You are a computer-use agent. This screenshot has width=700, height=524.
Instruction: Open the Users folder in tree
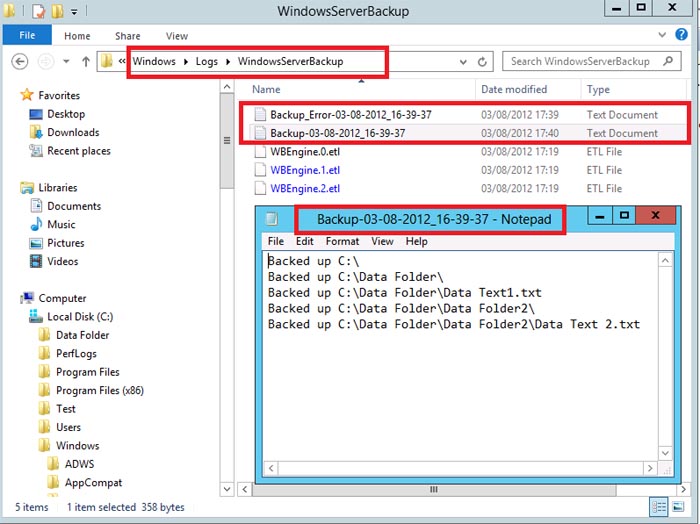[x=68, y=427]
